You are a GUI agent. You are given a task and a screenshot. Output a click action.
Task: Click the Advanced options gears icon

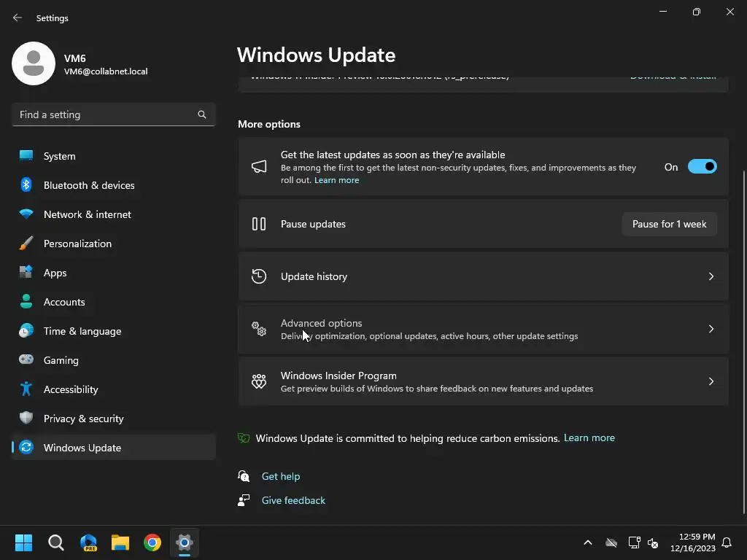click(x=259, y=329)
